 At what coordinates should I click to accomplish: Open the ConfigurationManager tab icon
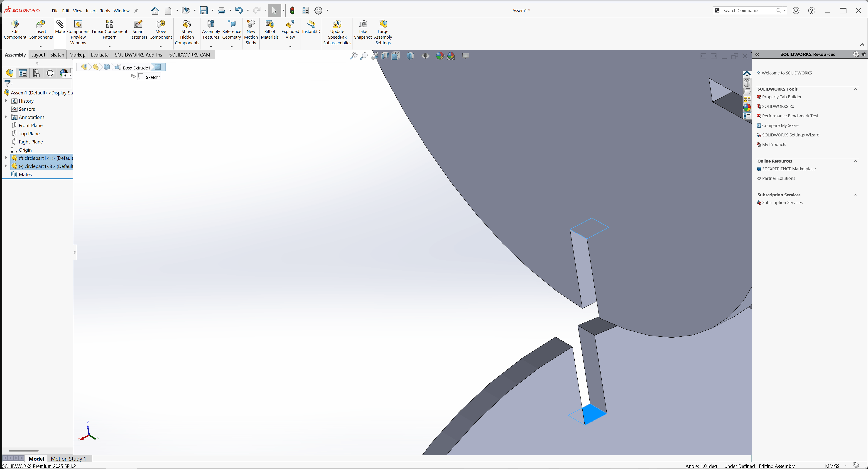click(x=36, y=73)
